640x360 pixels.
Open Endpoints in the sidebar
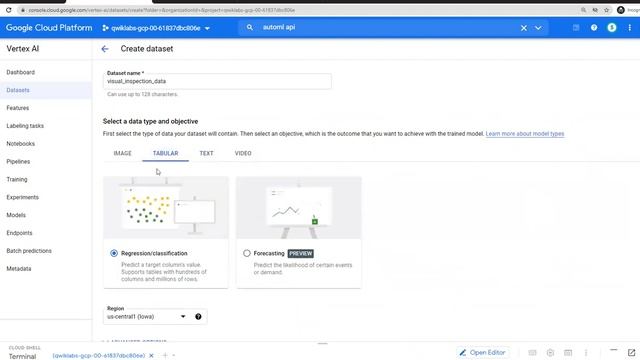pyautogui.click(x=19, y=233)
